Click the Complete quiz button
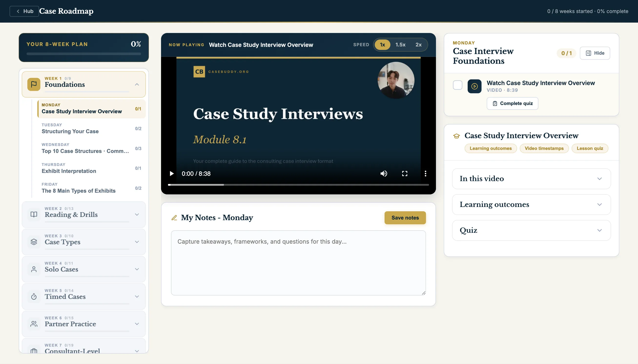638x364 pixels. coord(512,103)
